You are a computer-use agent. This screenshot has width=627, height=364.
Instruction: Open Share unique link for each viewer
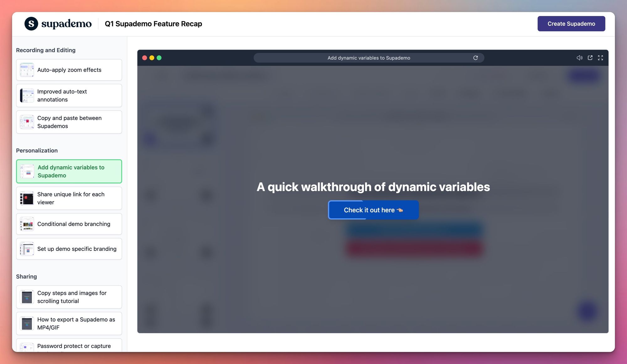69,198
